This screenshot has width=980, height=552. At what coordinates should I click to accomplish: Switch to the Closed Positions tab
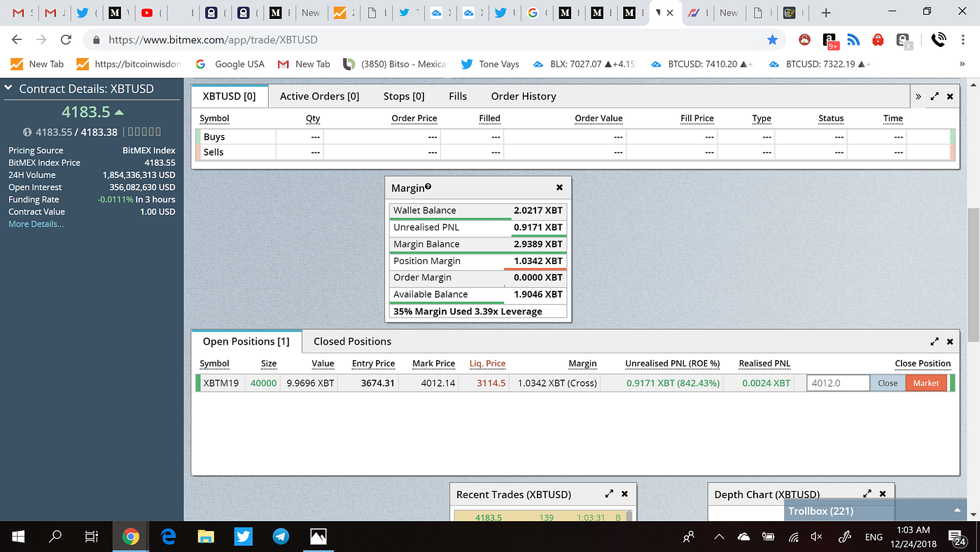coord(352,341)
